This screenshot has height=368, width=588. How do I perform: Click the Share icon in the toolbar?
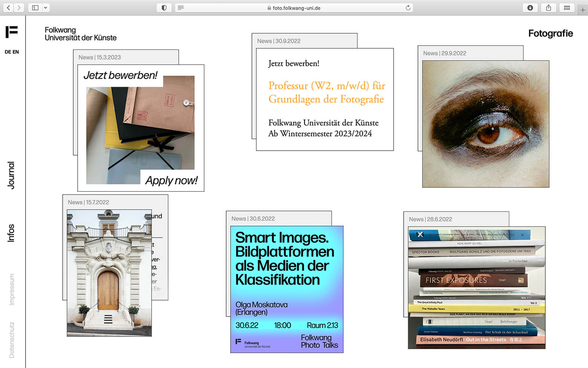548,8
